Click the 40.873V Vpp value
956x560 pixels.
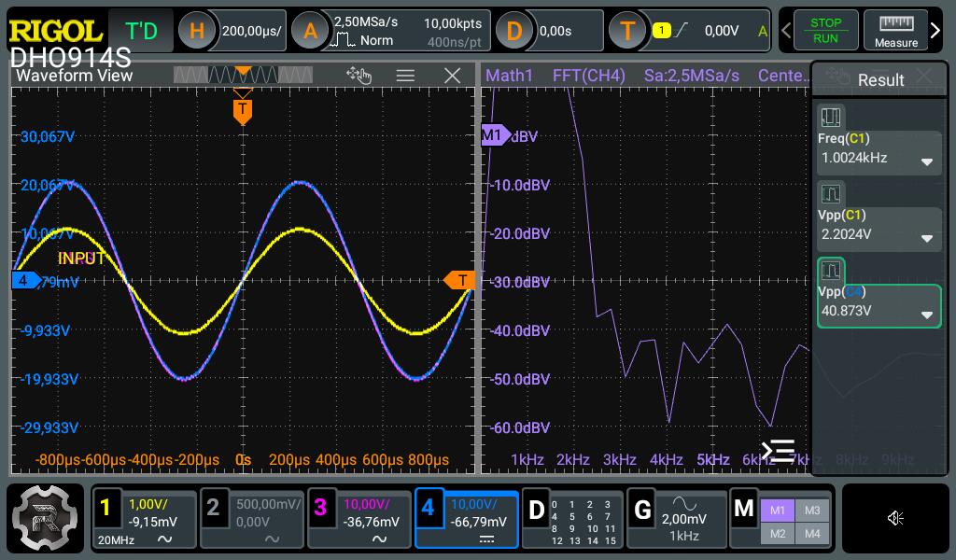[846, 311]
